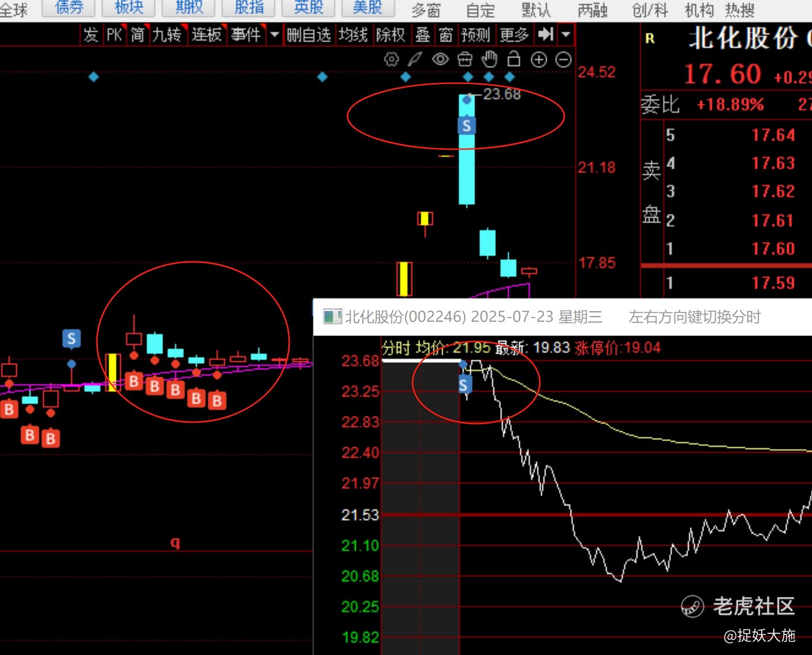Viewport: 812px width, 655px height.
Task: Click the S marker in the intraday chart
Action: pos(464,385)
